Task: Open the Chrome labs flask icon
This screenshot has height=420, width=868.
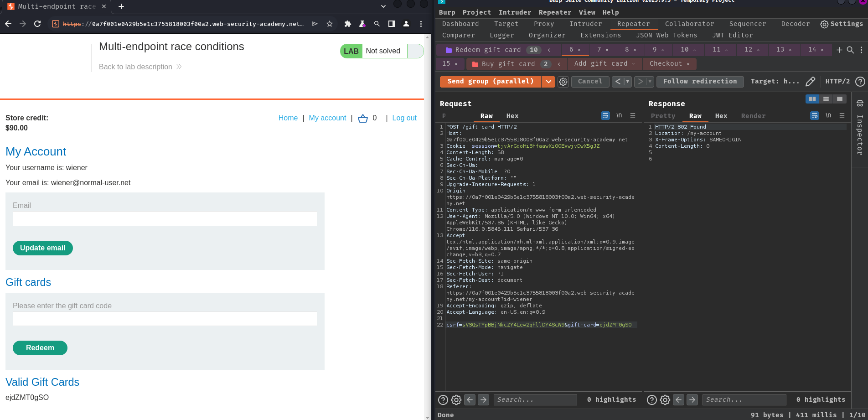Action: click(362, 24)
